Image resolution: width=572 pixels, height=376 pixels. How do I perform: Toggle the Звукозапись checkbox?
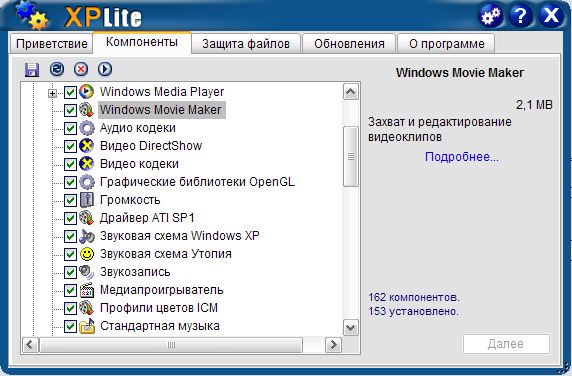[70, 272]
